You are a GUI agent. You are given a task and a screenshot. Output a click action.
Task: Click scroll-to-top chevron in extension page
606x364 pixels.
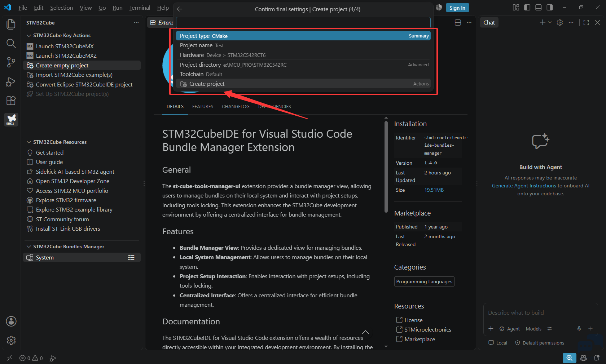pos(365,332)
